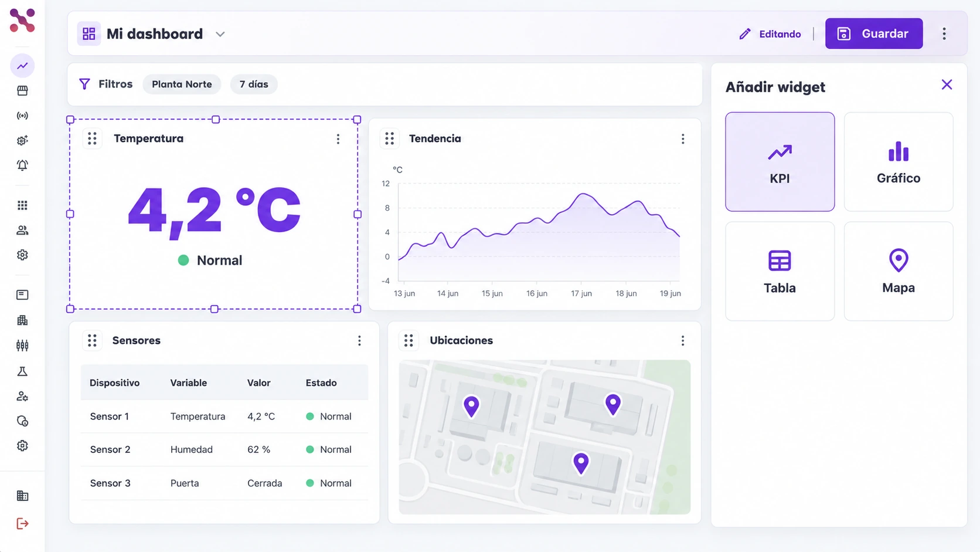Open the storefront icon in the sidebar
This screenshot has height=552, width=980.
click(22, 91)
